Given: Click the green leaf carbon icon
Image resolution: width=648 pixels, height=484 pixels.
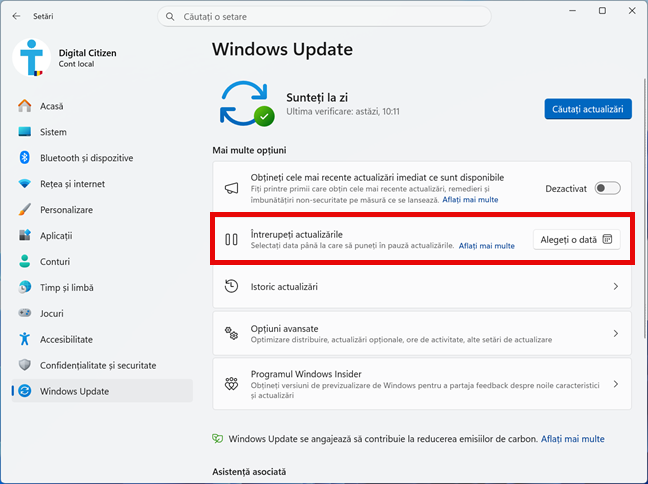Looking at the screenshot, I should coord(218,439).
